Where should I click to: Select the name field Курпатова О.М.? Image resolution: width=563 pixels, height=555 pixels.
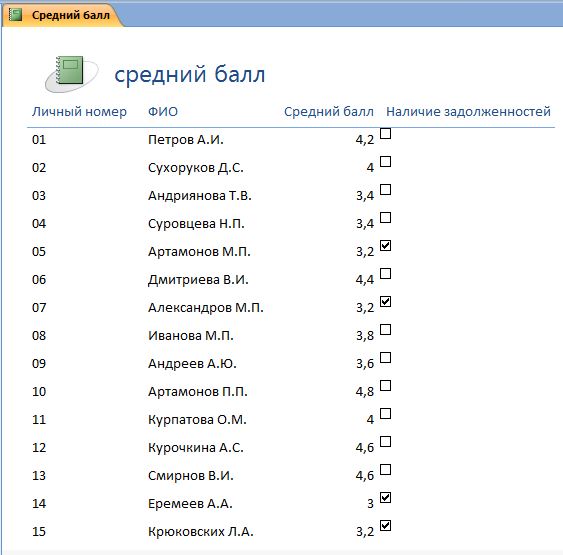point(197,419)
